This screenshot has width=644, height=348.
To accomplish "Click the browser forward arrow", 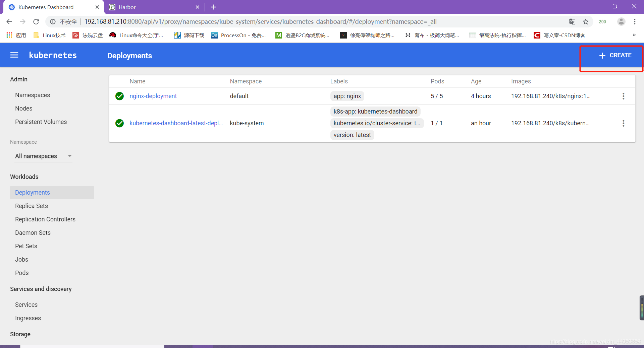I will [22, 22].
